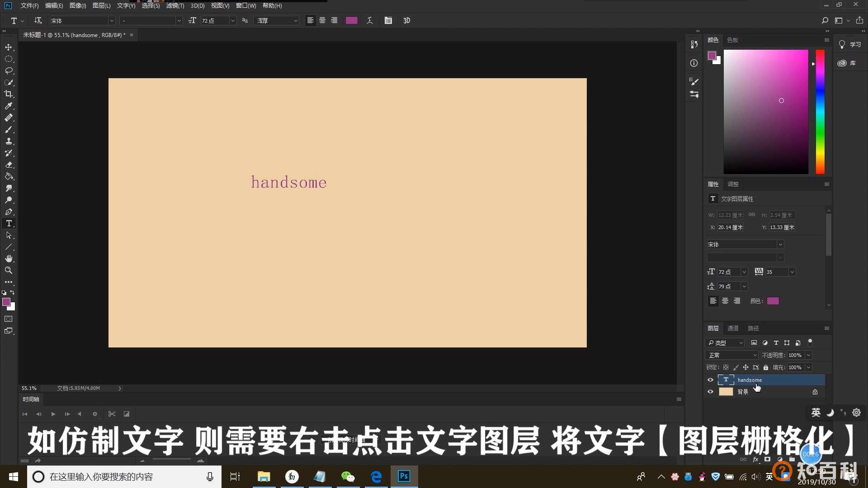Open the 学习 panel button
Image resolution: width=868 pixels, height=488 pixels.
click(849, 44)
